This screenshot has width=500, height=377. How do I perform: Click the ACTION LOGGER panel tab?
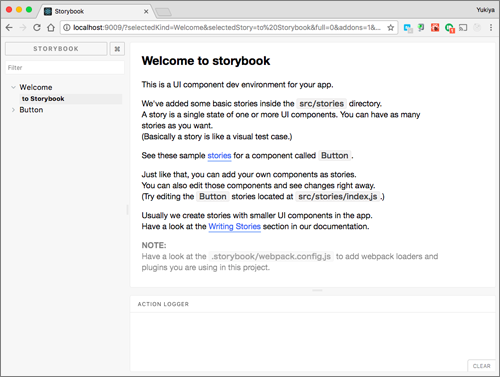tap(163, 304)
